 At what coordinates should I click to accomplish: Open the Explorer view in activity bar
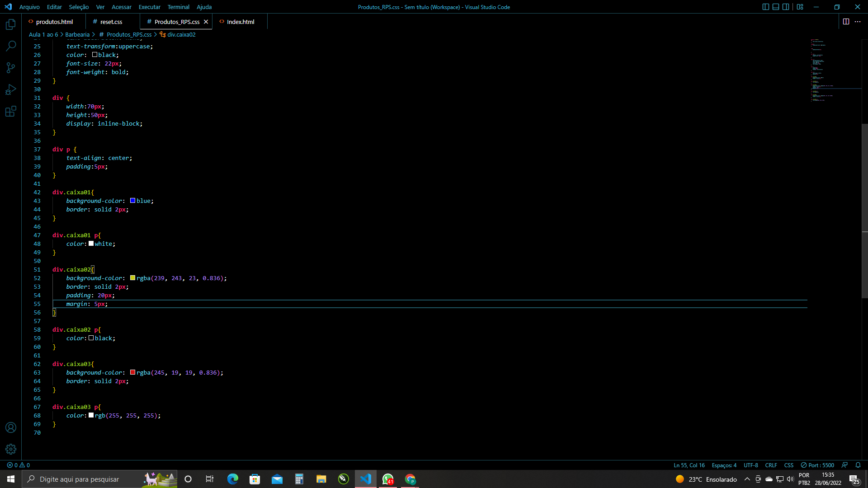[x=11, y=24]
